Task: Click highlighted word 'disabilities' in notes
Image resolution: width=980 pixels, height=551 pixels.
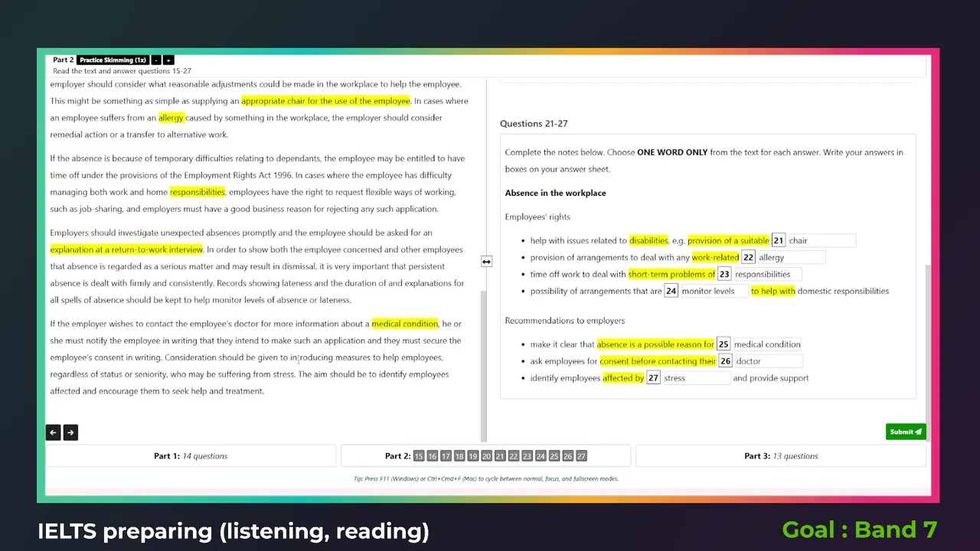Action: tap(648, 240)
